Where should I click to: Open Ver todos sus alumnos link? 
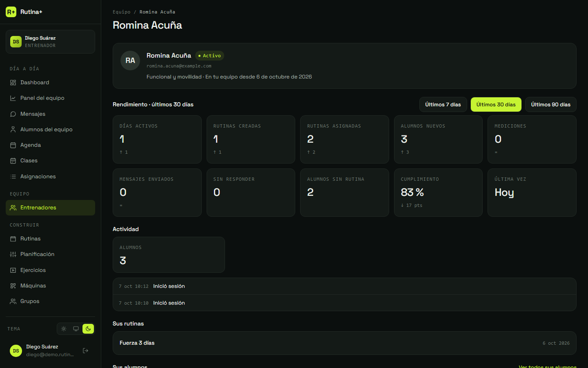548,366
